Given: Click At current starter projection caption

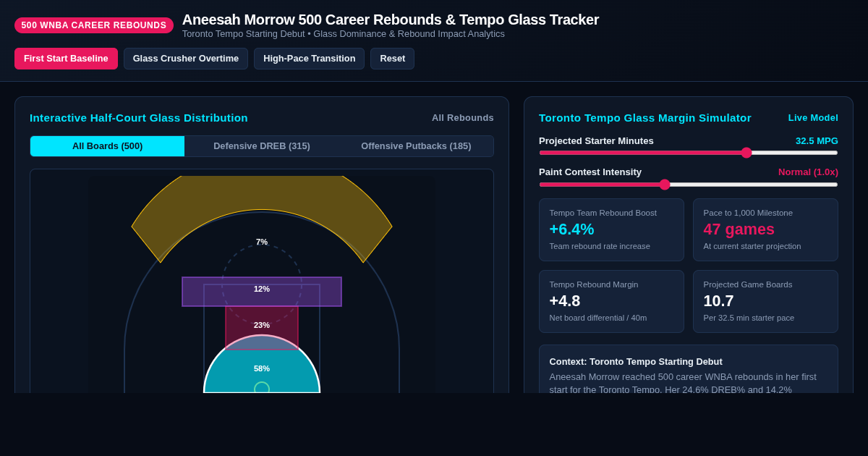Looking at the screenshot, I should (x=752, y=246).
